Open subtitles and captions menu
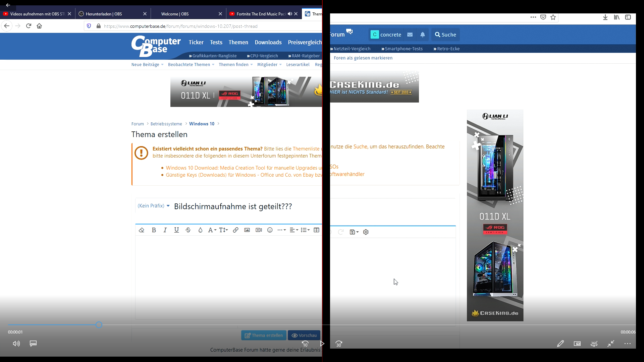 33,344
